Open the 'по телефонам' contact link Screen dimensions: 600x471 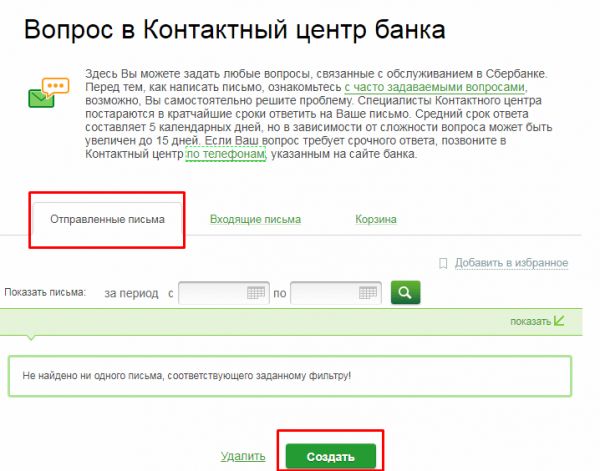pyautogui.click(x=225, y=154)
